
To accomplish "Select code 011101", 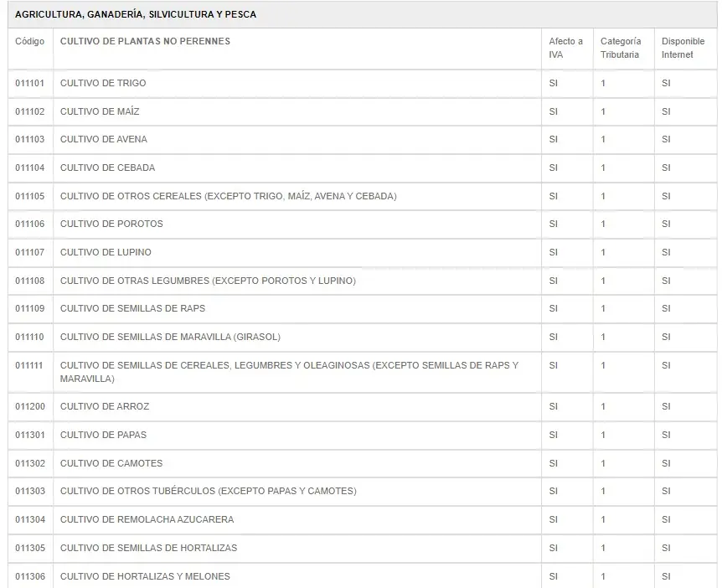I will pos(30,84).
